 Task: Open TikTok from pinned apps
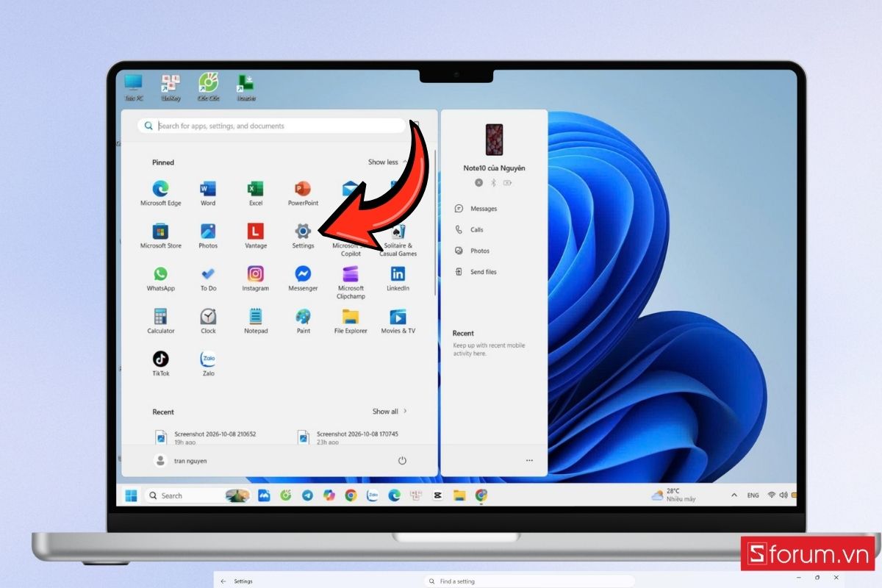click(x=160, y=364)
